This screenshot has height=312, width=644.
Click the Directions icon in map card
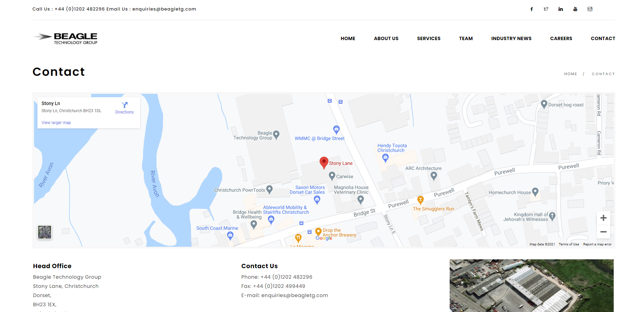point(125,105)
